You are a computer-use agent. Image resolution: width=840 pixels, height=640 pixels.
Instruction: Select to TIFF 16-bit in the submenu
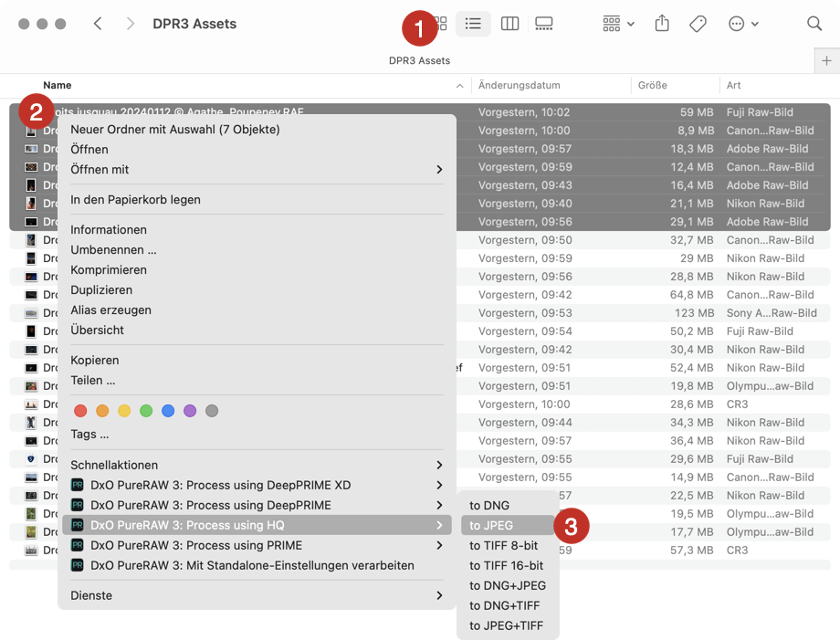508,565
